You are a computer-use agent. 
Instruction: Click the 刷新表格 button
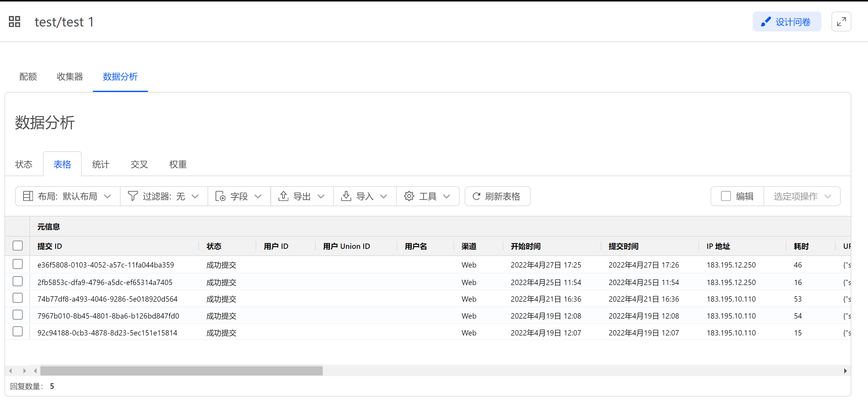[x=497, y=196]
